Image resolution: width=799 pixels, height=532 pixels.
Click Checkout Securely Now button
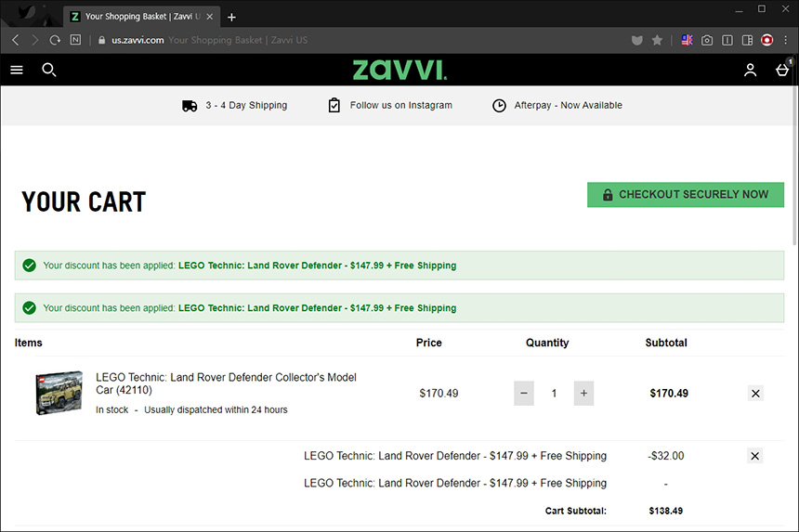686,194
